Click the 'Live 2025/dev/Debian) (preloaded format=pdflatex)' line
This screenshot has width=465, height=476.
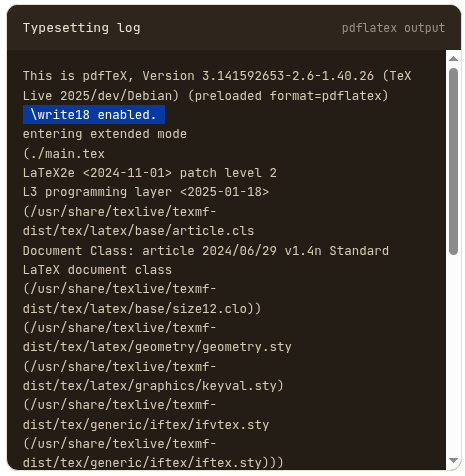(x=206, y=96)
